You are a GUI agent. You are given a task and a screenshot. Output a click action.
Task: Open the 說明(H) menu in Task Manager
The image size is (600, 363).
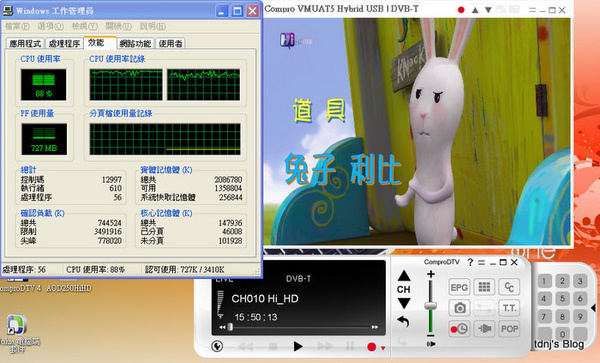pos(152,26)
